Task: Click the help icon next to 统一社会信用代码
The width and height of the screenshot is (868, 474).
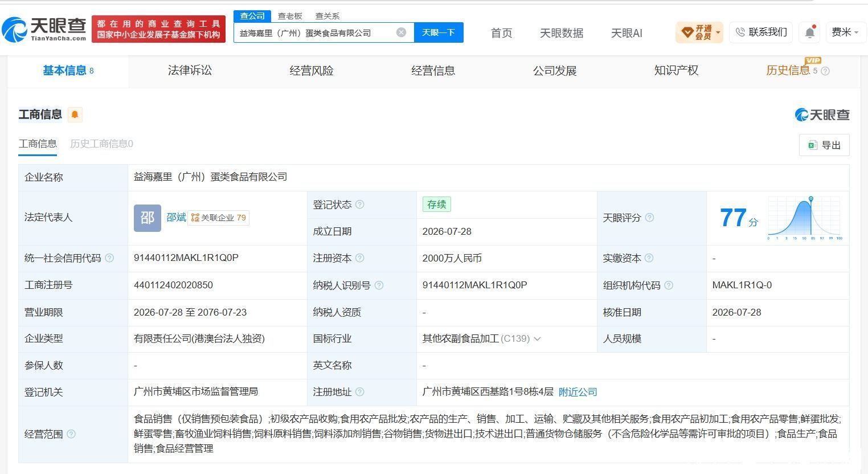Action: (109, 258)
